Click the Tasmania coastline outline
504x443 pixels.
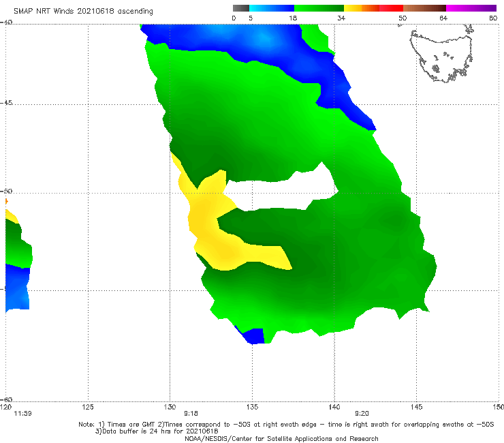click(442, 55)
